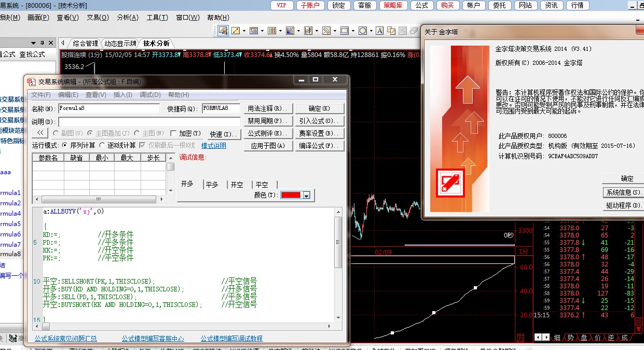Select the octagon shape drawing tool
Viewport: 644px width, 350px height.
[x=363, y=31]
